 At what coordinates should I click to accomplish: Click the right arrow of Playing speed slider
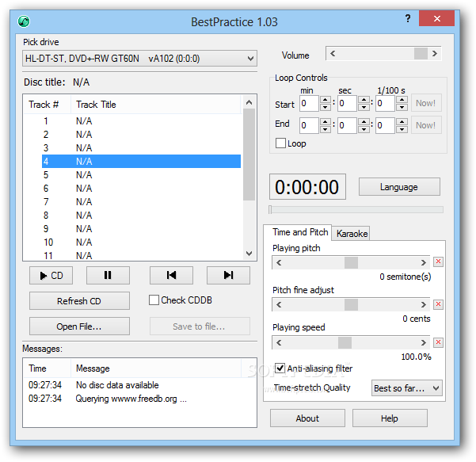pos(424,343)
